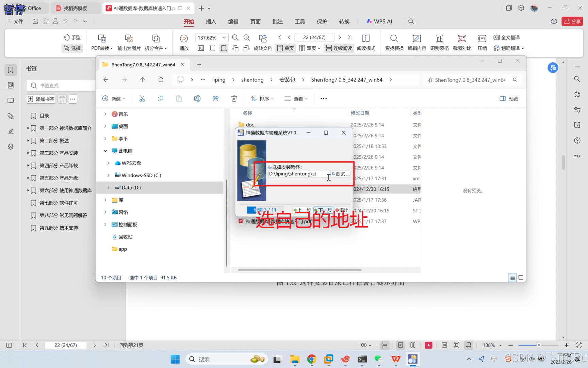Open Windows Start menu

pyautogui.click(x=175, y=359)
